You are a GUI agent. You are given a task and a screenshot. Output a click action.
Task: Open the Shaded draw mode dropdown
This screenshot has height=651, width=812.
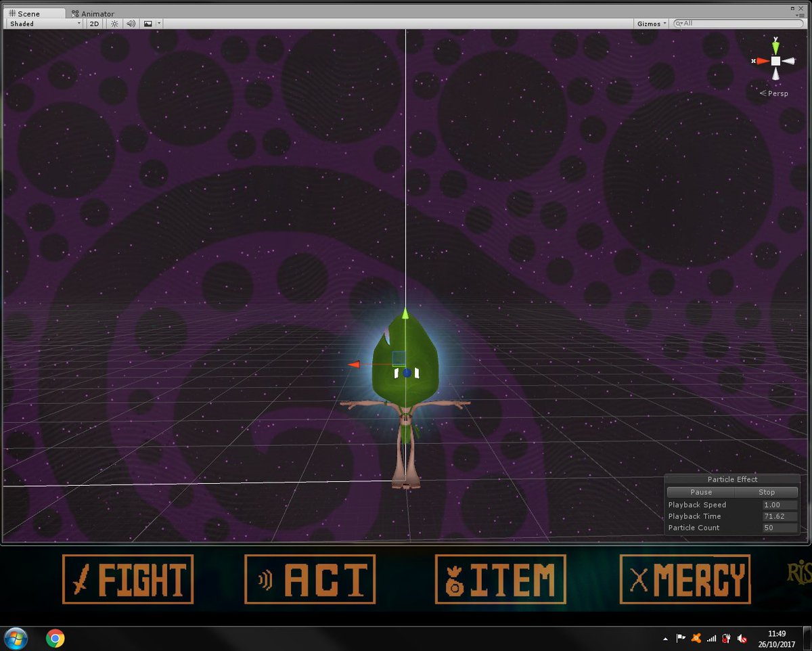click(x=45, y=24)
